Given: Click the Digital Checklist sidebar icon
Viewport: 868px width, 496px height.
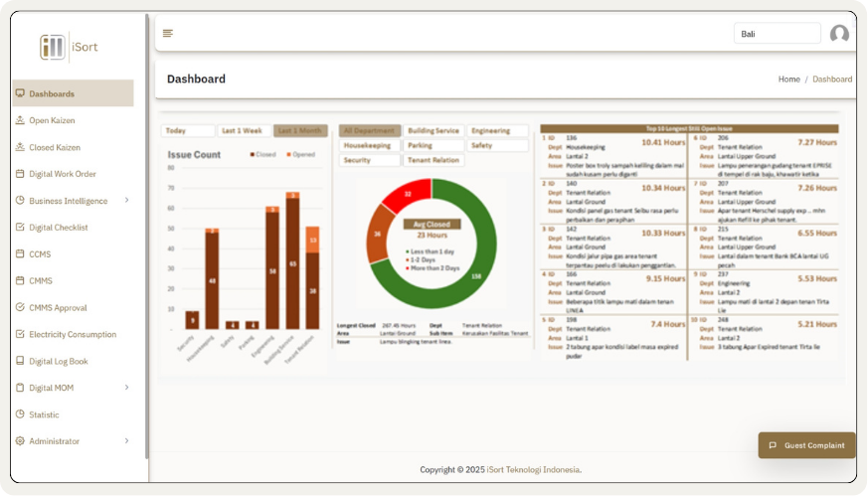Looking at the screenshot, I should [x=20, y=228].
